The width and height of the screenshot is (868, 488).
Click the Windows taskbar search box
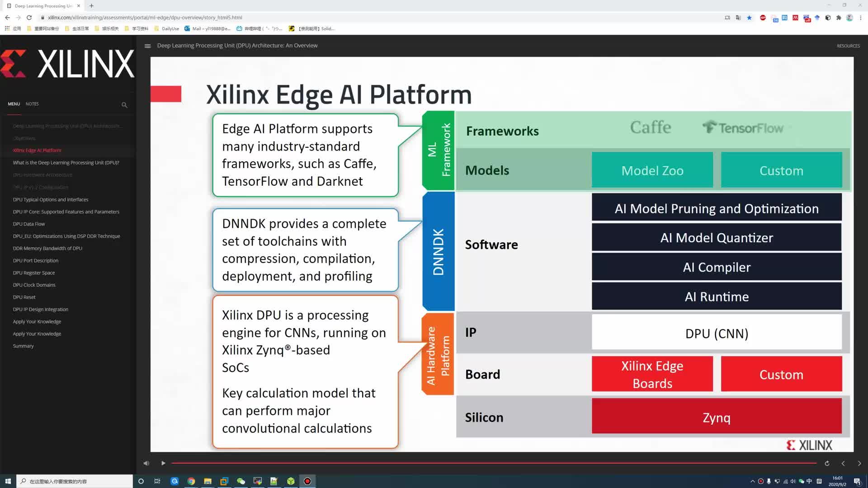75,481
